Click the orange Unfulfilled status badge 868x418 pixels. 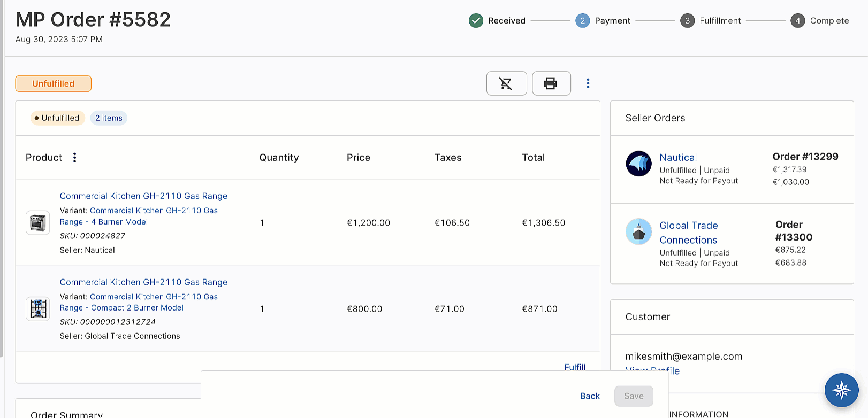pyautogui.click(x=54, y=83)
